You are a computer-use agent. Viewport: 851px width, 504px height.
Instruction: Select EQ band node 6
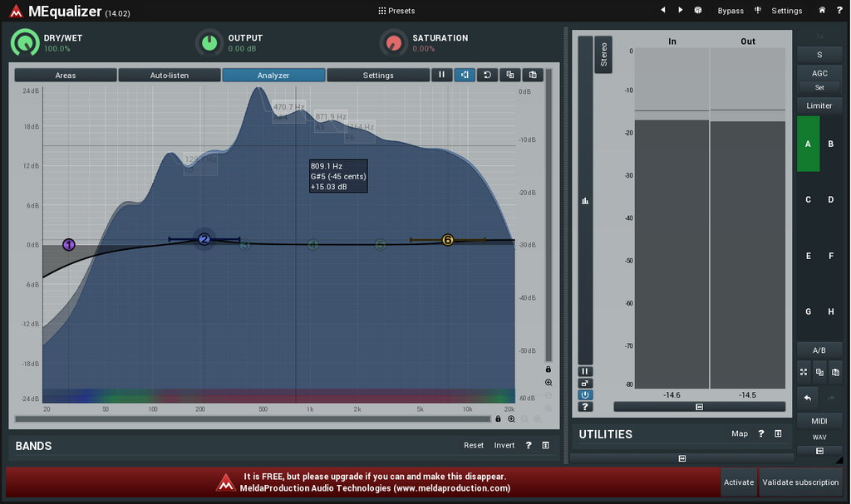448,240
